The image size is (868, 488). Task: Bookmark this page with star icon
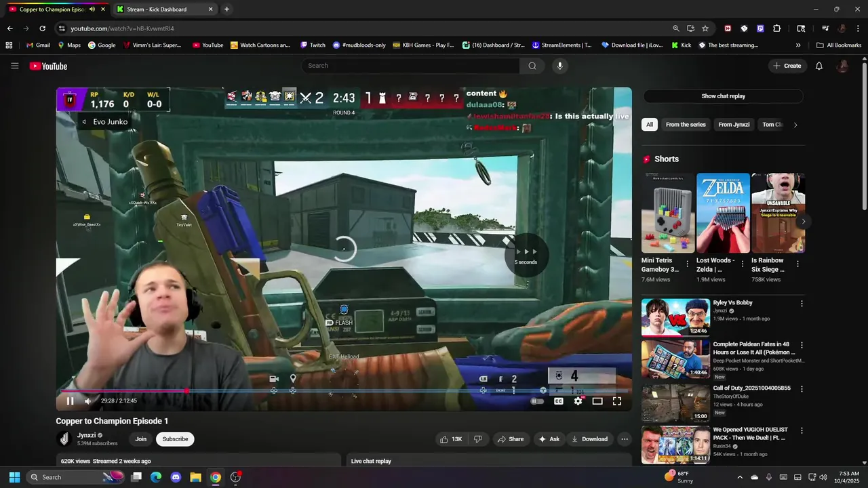pyautogui.click(x=705, y=28)
